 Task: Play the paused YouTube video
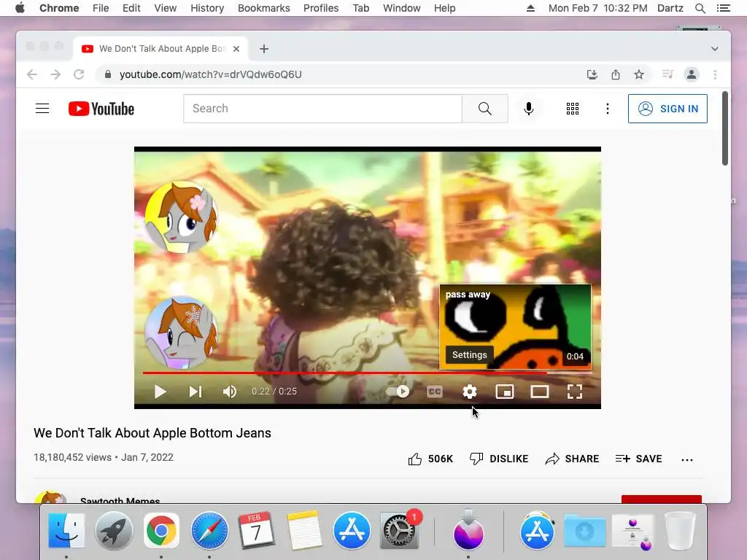pyautogui.click(x=160, y=392)
